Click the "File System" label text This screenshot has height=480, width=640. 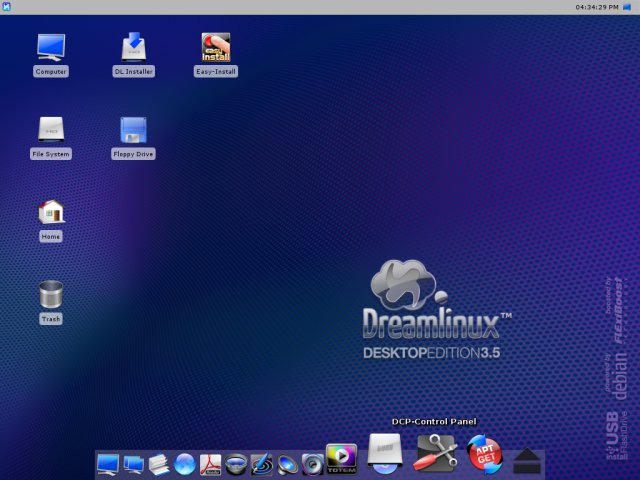(x=51, y=154)
